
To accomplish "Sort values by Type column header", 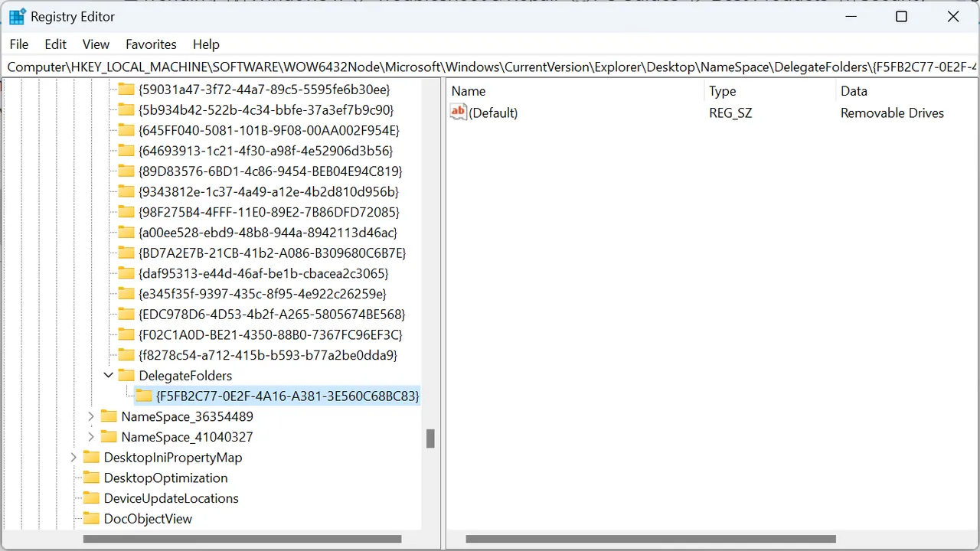I will tap(769, 91).
